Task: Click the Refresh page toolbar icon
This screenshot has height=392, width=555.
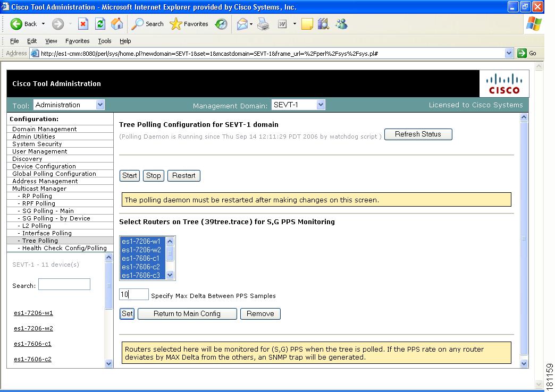Action: [x=100, y=24]
